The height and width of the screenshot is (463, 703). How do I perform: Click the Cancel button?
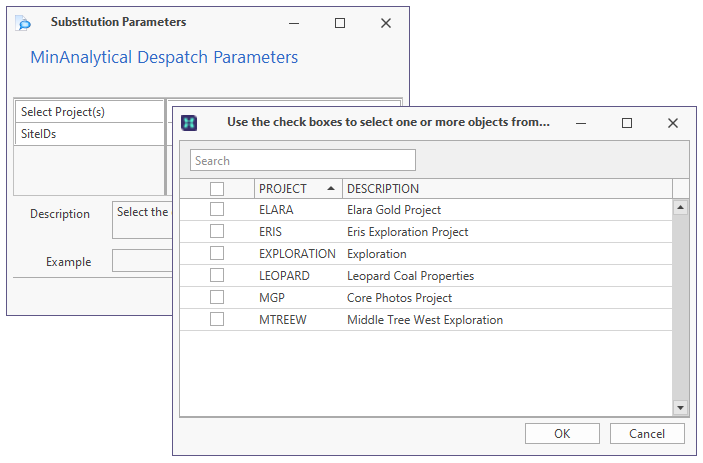click(647, 433)
